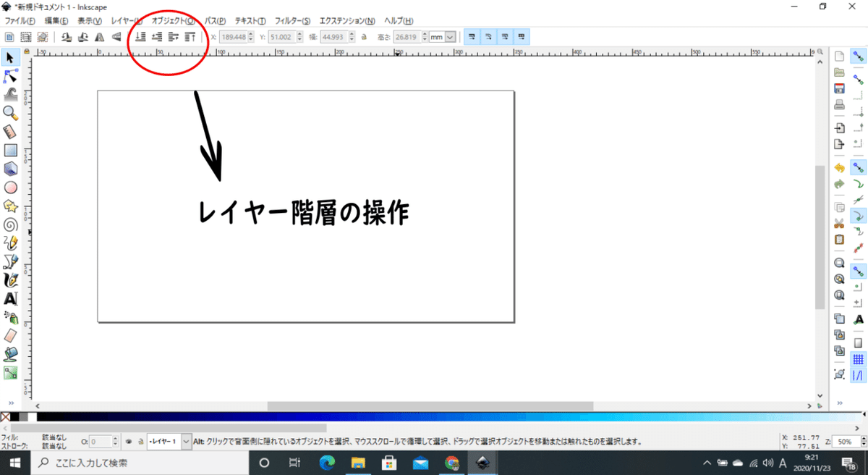Click Deselect icon in top toolbar

tap(43, 36)
